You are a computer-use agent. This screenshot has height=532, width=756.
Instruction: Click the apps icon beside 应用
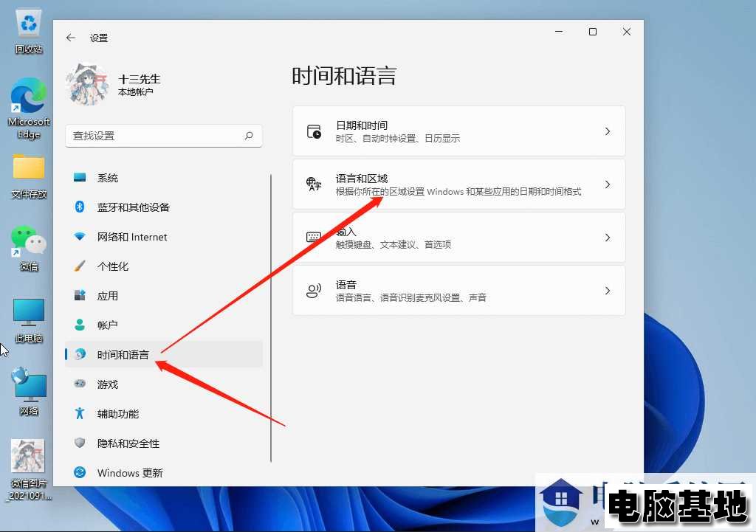pyautogui.click(x=80, y=295)
